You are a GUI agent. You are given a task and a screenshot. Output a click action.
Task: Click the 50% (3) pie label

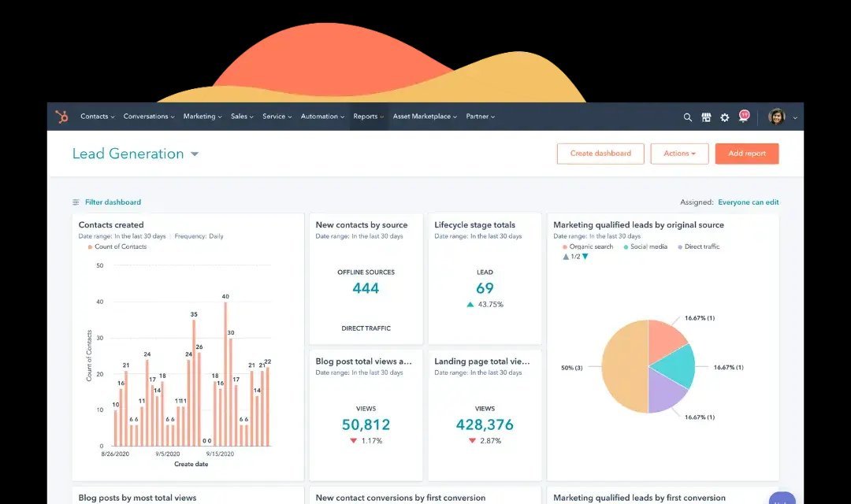point(571,368)
